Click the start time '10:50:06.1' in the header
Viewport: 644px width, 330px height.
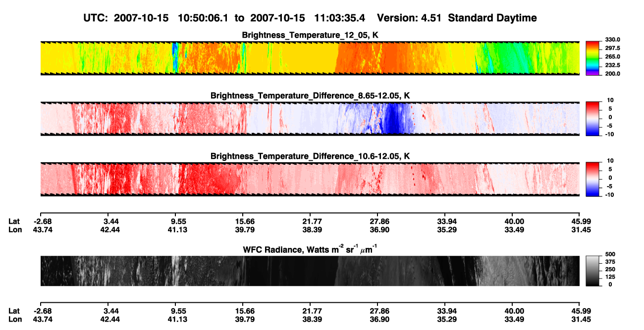coord(203,18)
